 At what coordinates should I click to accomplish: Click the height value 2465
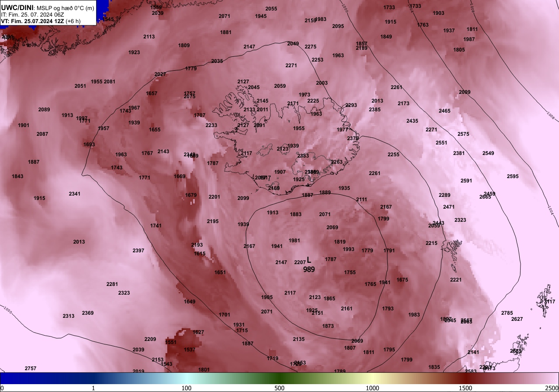(445, 111)
